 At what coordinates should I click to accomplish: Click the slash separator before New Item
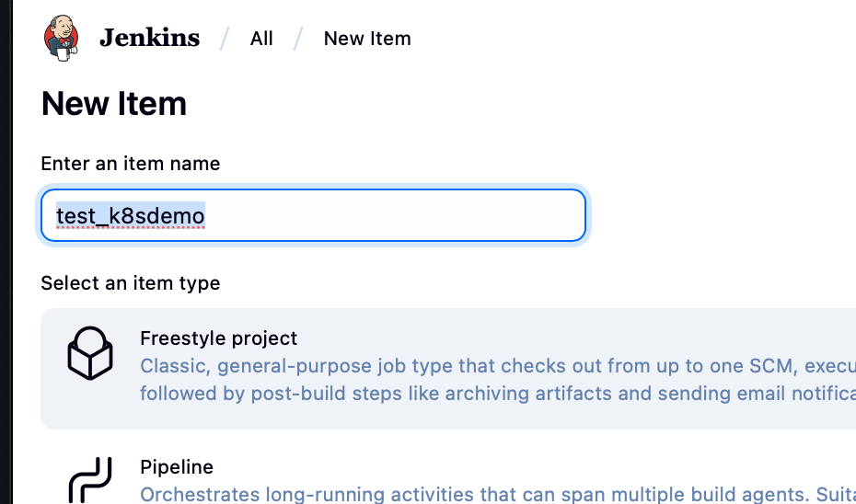298,39
